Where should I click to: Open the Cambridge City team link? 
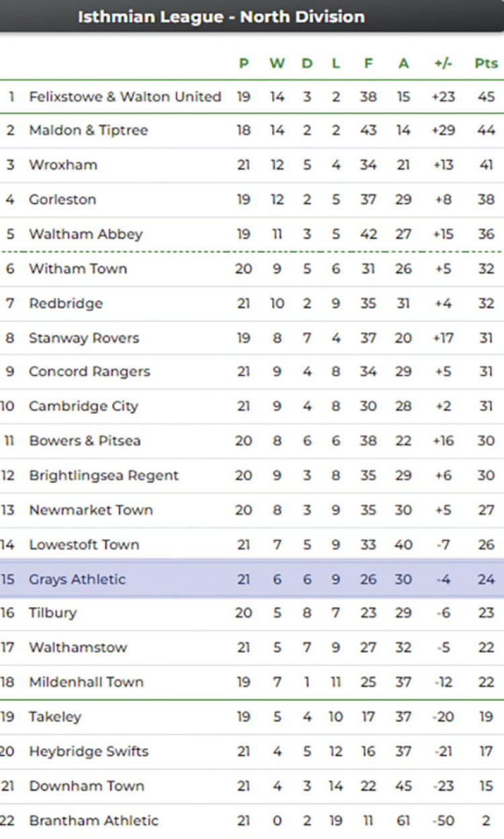(x=83, y=406)
